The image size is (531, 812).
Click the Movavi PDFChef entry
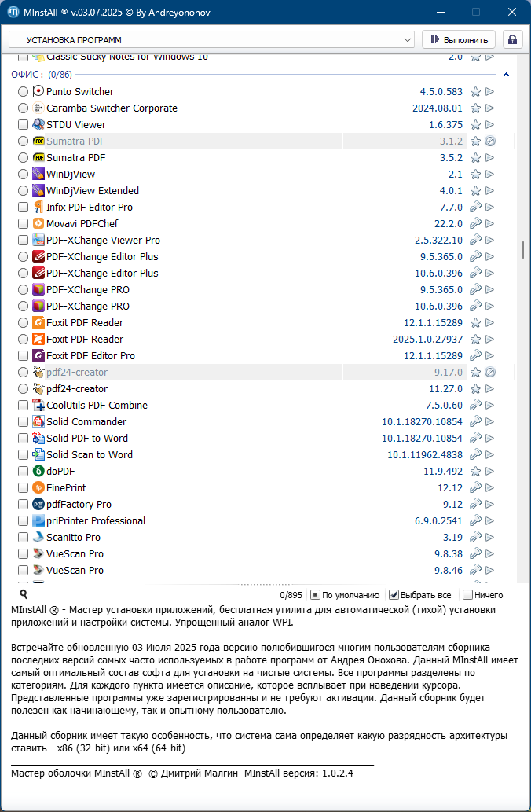click(82, 224)
